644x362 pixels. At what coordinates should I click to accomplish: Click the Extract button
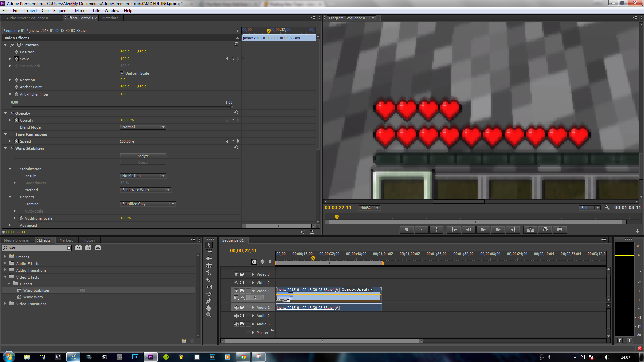(545, 230)
